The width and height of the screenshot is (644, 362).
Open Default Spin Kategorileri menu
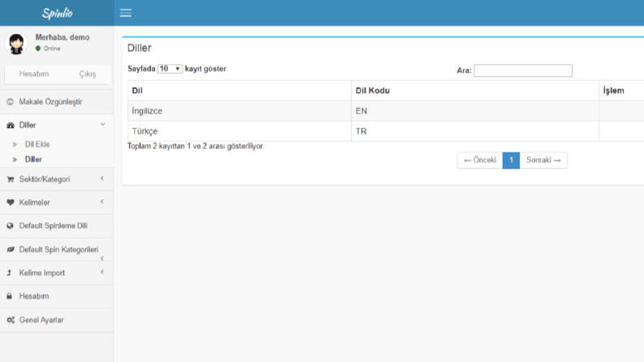tap(58, 249)
